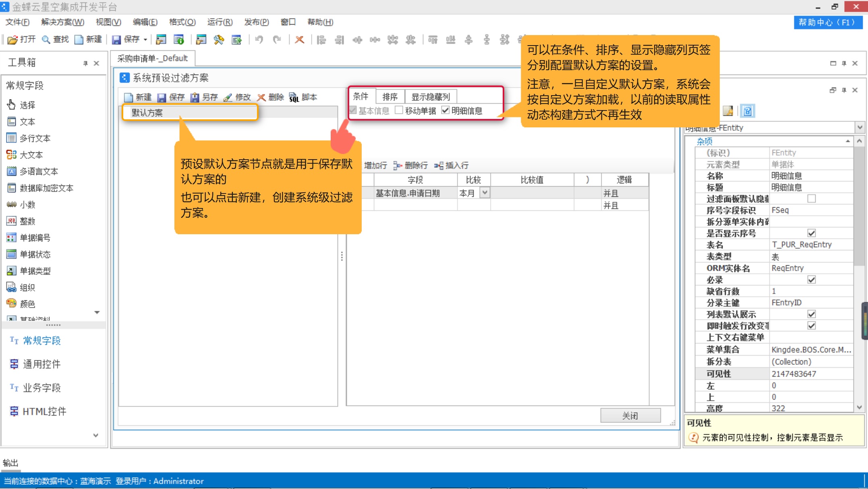Screen dimensions: 868x489
Task: Switch to the 显示隐藏列 tab
Action: 431,97
